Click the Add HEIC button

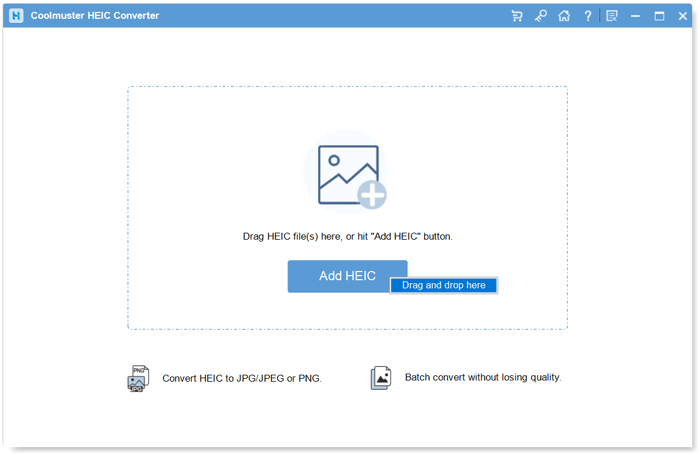(347, 276)
